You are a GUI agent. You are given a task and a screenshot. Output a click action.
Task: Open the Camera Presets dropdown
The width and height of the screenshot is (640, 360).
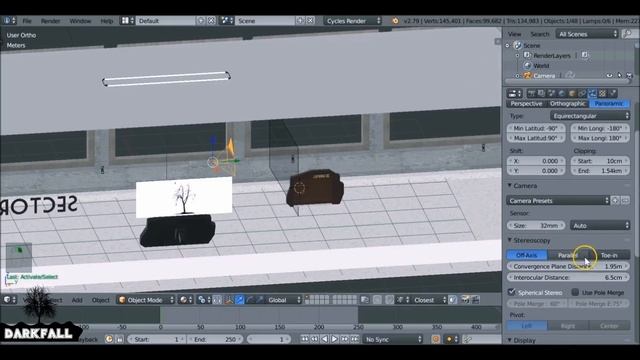point(558,201)
